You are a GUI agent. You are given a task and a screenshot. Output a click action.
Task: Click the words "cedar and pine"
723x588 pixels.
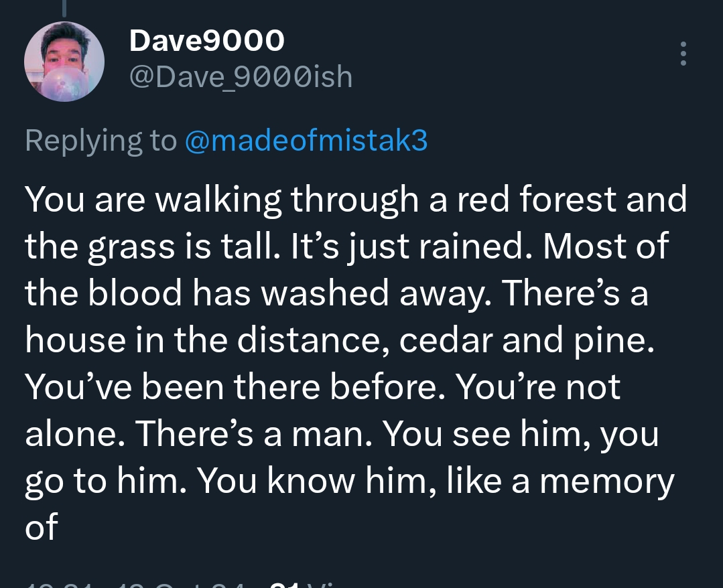(x=524, y=340)
